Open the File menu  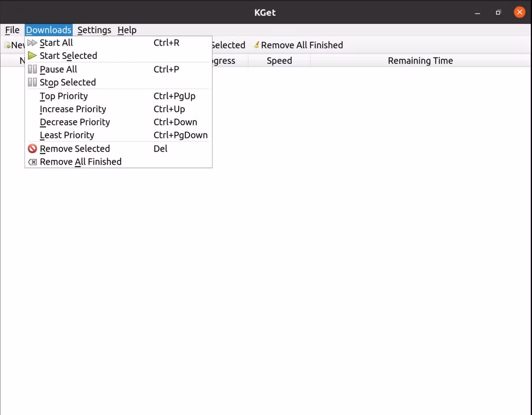[x=12, y=30]
